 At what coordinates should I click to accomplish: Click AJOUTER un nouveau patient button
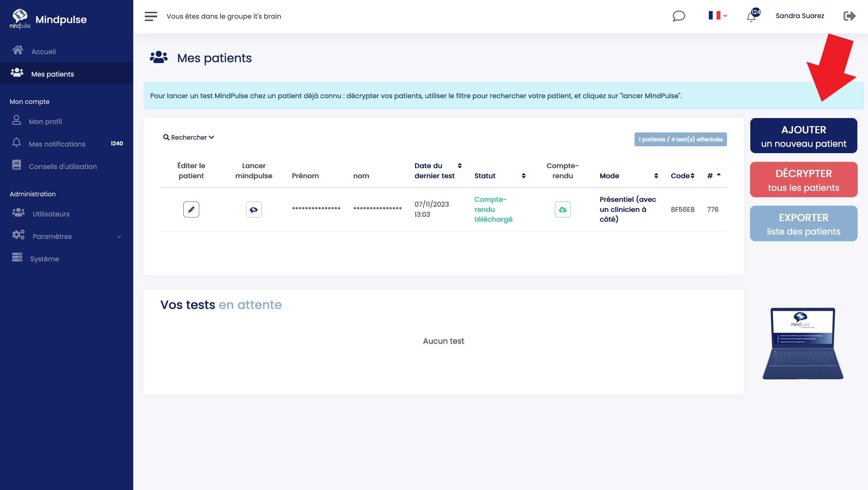[803, 136]
